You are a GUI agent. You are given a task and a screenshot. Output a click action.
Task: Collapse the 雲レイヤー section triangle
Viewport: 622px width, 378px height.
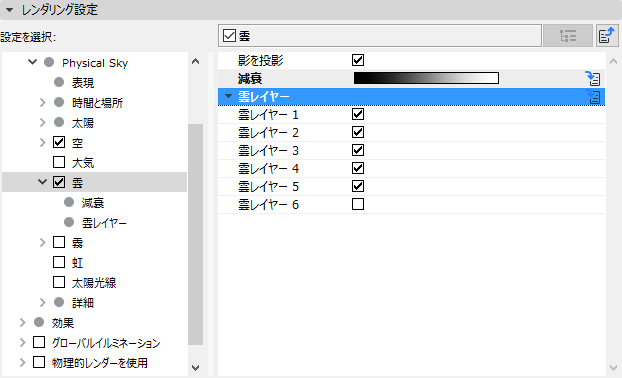[x=228, y=96]
